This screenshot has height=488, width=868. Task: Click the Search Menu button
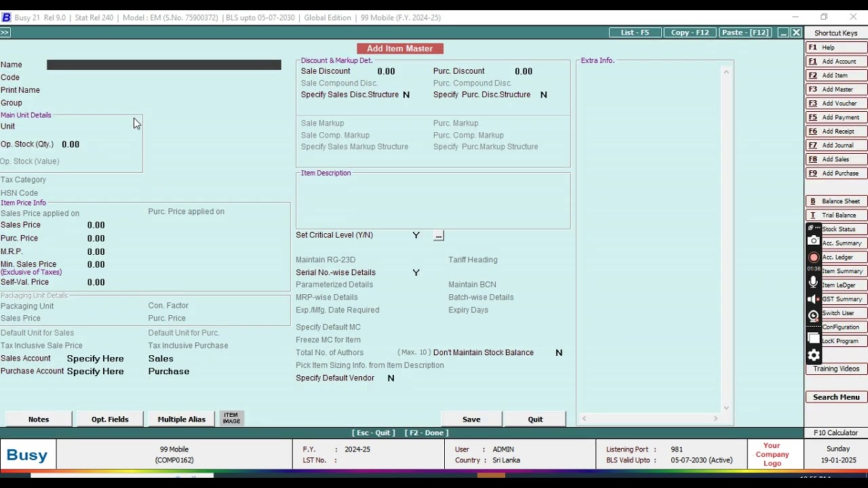click(836, 397)
